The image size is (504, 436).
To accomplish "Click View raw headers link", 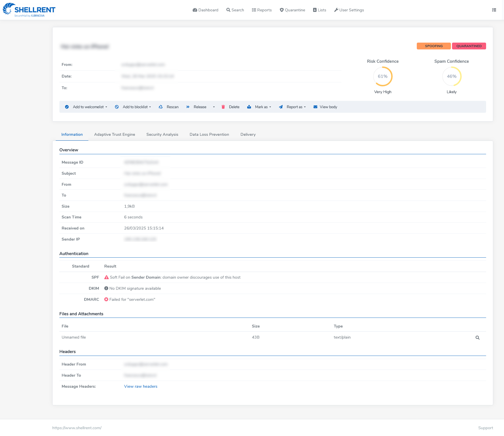I will [141, 387].
